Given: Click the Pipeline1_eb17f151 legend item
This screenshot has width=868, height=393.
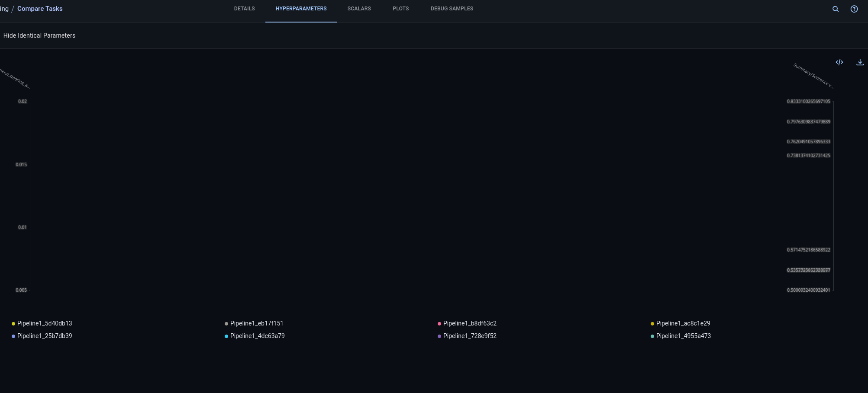Looking at the screenshot, I should pos(256,323).
